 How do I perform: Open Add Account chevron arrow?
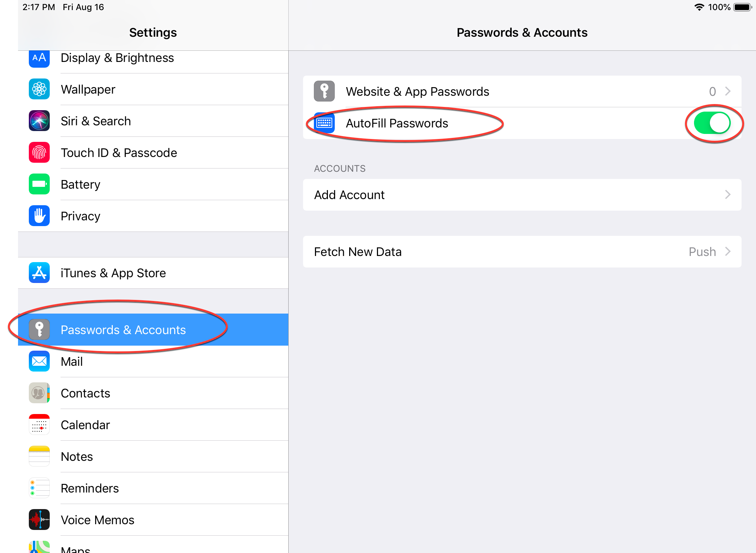(728, 195)
